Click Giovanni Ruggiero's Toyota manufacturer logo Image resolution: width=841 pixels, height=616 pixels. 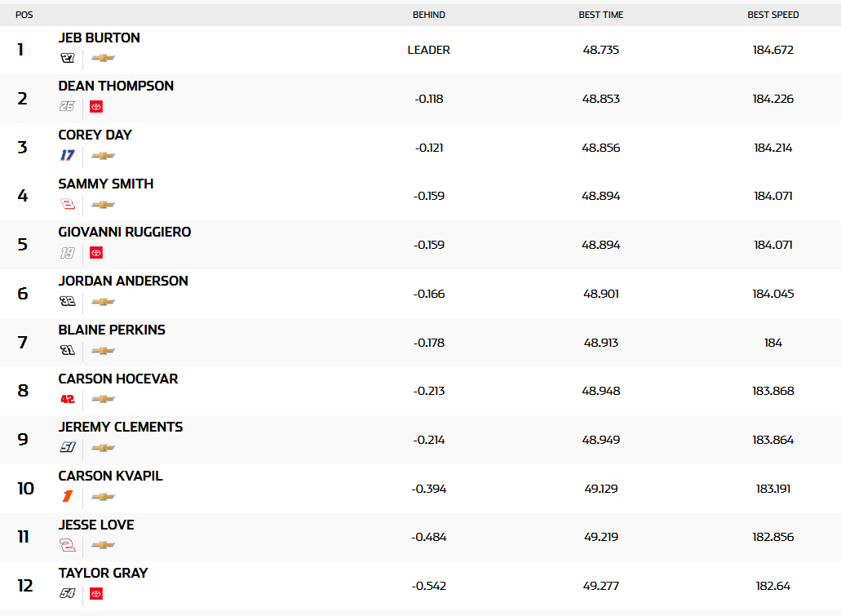coord(96,253)
